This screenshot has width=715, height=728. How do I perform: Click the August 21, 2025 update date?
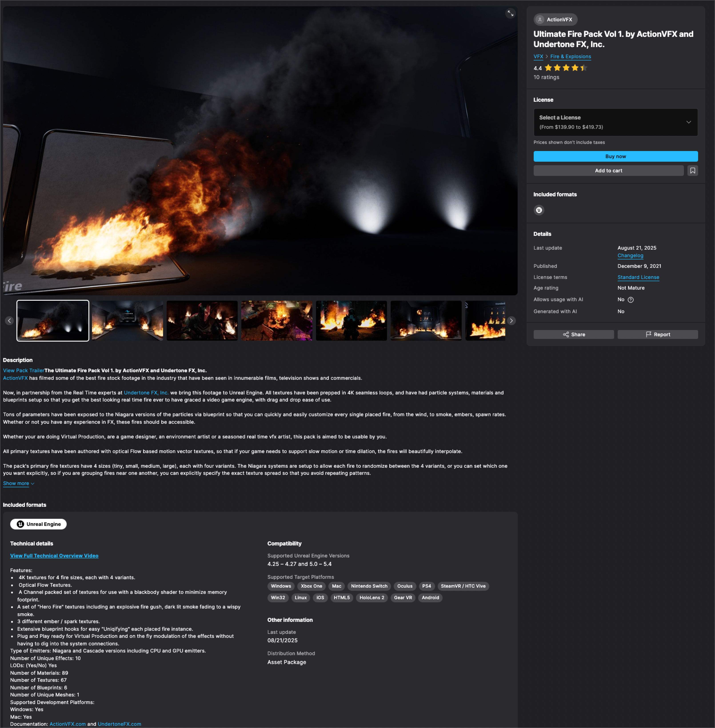[x=637, y=248]
